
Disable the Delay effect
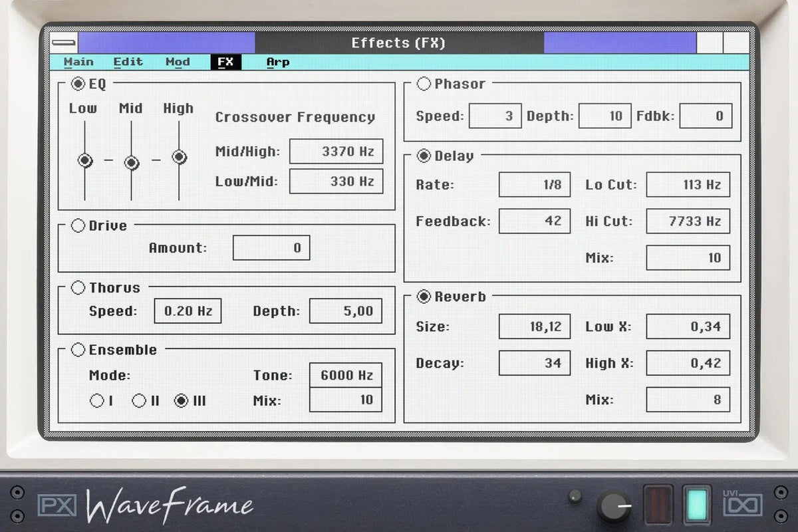[424, 156]
